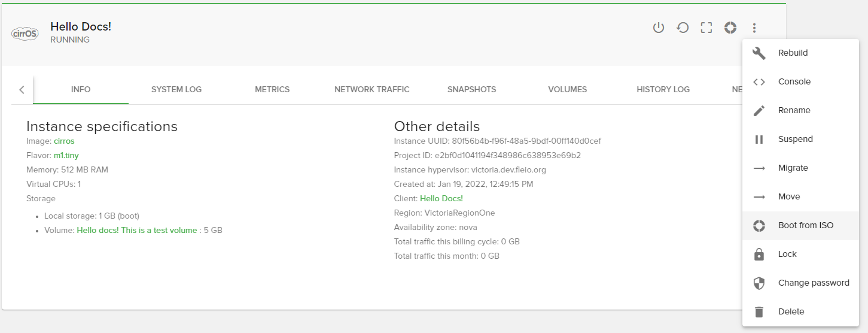Viewport: 868px width, 333px height.
Task: Choose Change password from the menu
Action: coord(813,283)
